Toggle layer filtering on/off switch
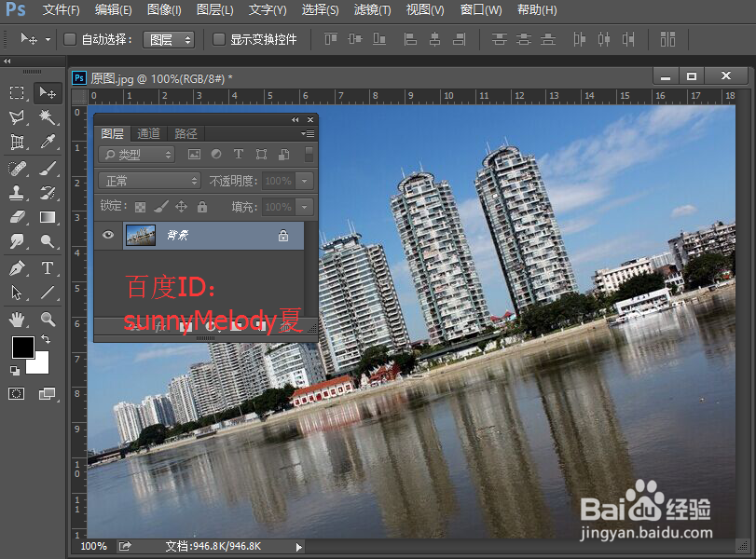The width and height of the screenshot is (756, 559). [309, 155]
